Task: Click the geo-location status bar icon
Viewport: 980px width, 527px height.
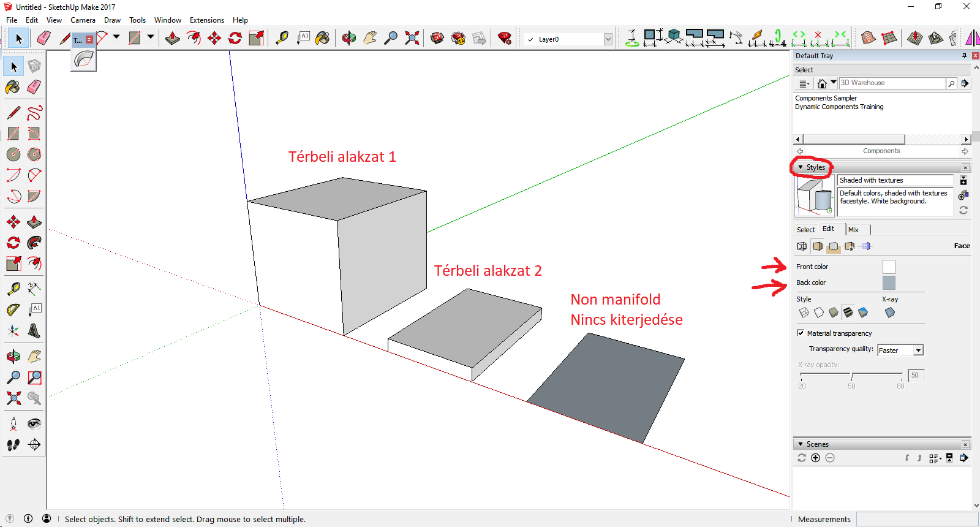Action: [x=10, y=518]
